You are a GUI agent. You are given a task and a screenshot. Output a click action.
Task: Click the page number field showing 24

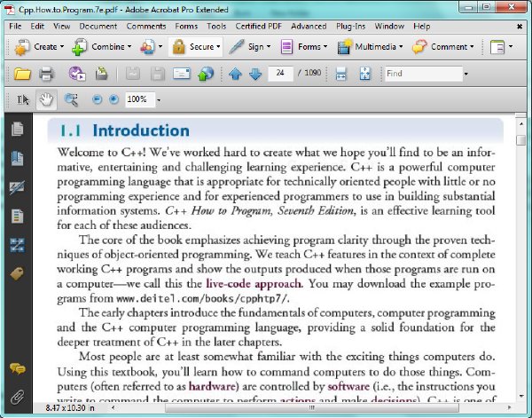280,74
